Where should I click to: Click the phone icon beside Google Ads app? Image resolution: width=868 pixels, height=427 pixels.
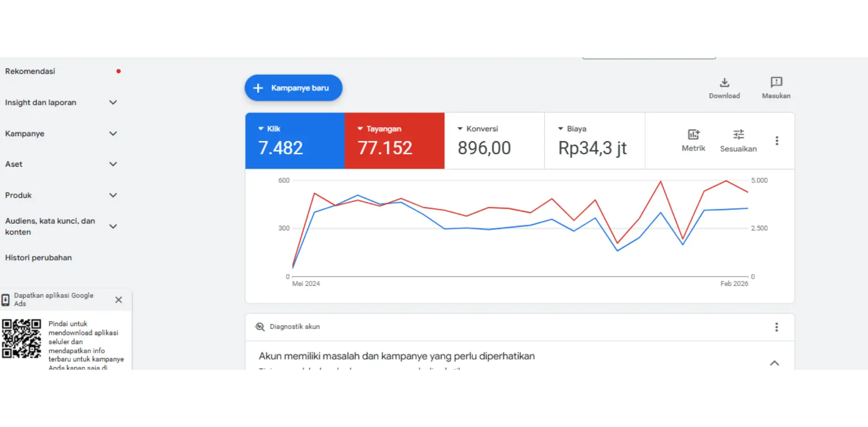coord(6,300)
